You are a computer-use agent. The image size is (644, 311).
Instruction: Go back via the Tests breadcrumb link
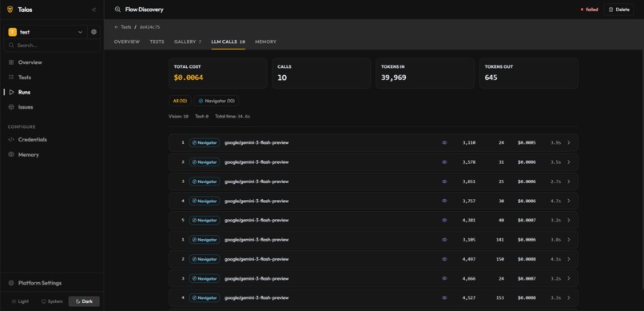click(x=126, y=27)
